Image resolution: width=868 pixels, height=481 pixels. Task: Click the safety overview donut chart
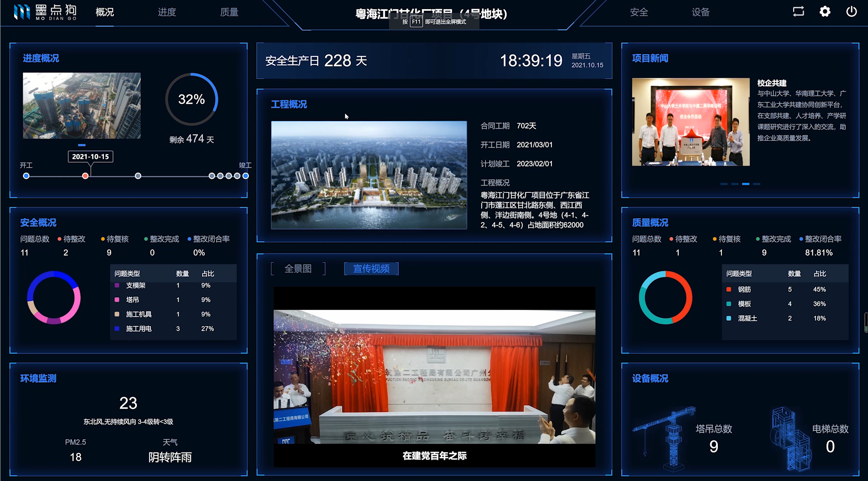pos(54,298)
